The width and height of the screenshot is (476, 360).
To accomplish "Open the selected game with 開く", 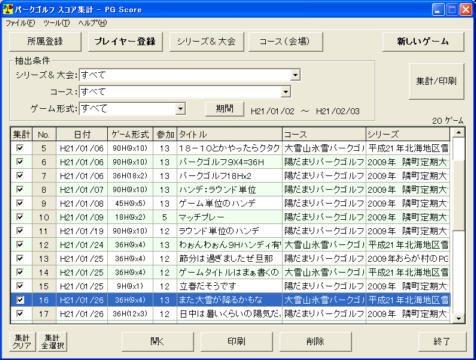I will point(157,341).
